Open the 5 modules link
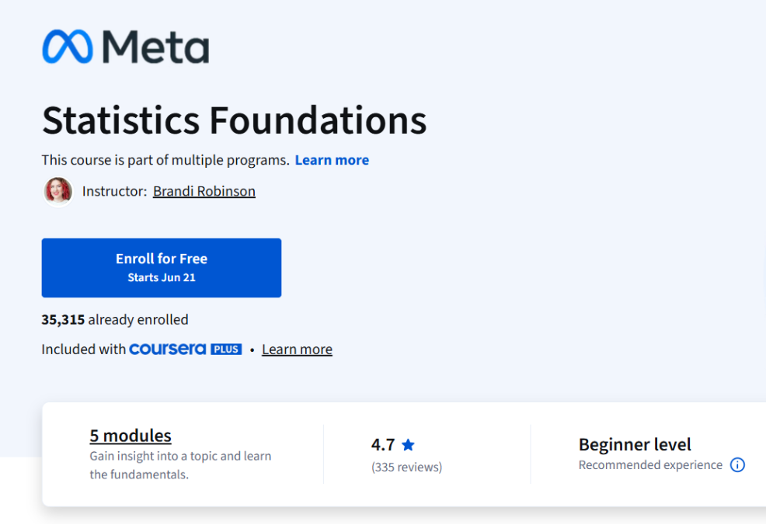This screenshot has height=532, width=766. point(130,436)
